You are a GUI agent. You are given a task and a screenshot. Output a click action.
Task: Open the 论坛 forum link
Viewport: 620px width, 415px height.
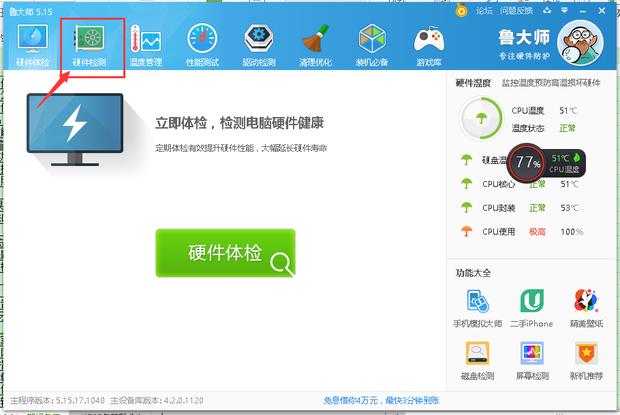coord(484,10)
